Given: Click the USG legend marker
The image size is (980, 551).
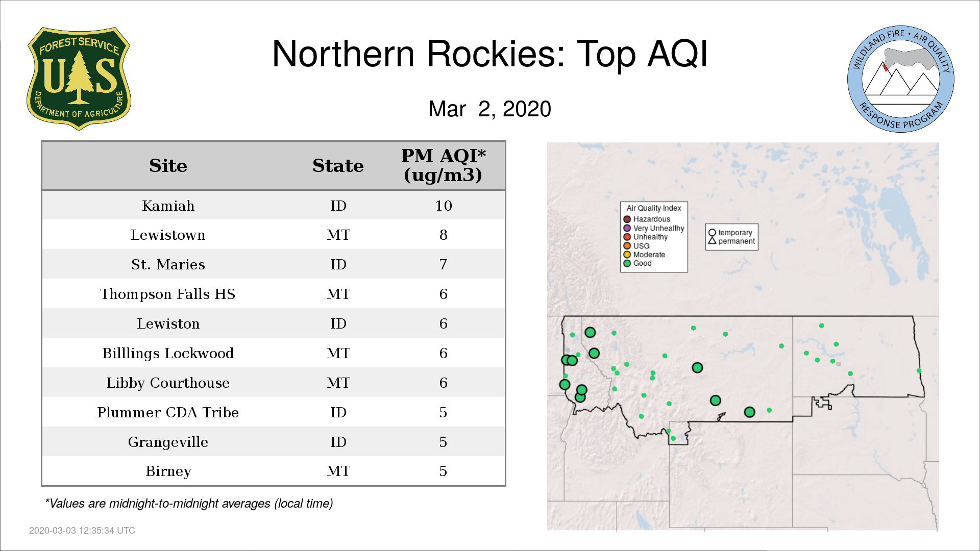Looking at the screenshot, I should [627, 246].
